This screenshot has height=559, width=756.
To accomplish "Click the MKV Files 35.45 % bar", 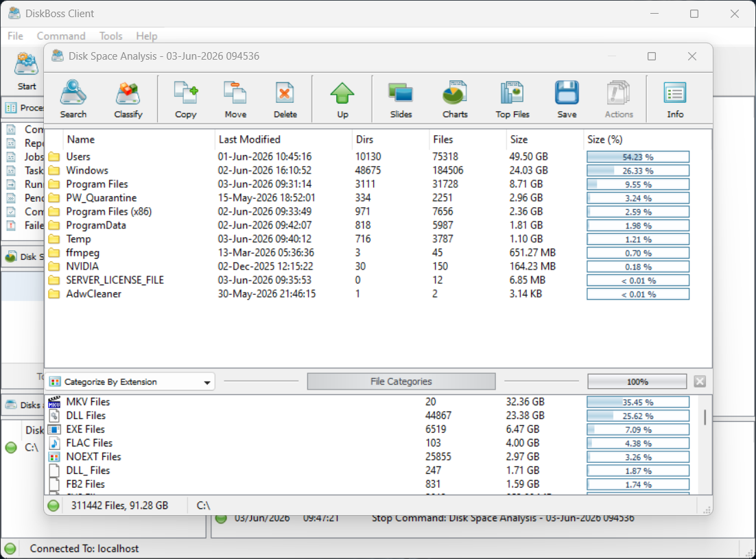I will click(638, 403).
